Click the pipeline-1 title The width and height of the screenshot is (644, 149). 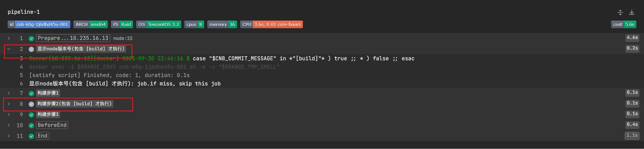tap(24, 12)
